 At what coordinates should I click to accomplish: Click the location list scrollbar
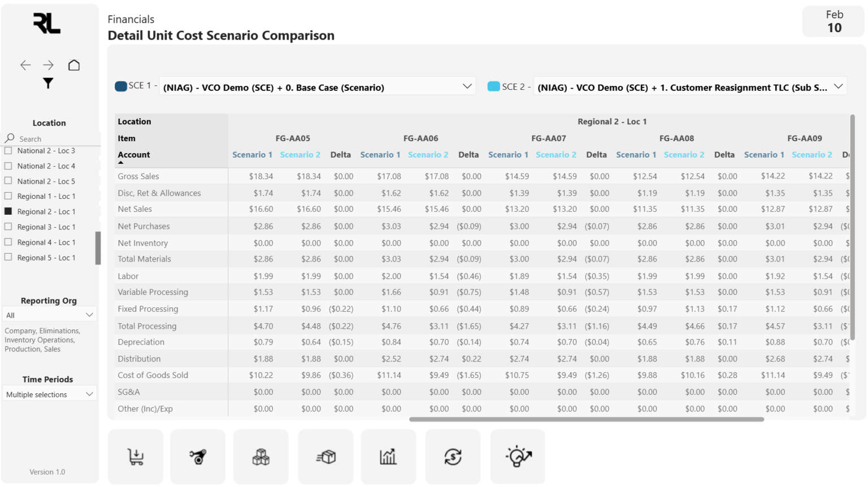click(98, 247)
